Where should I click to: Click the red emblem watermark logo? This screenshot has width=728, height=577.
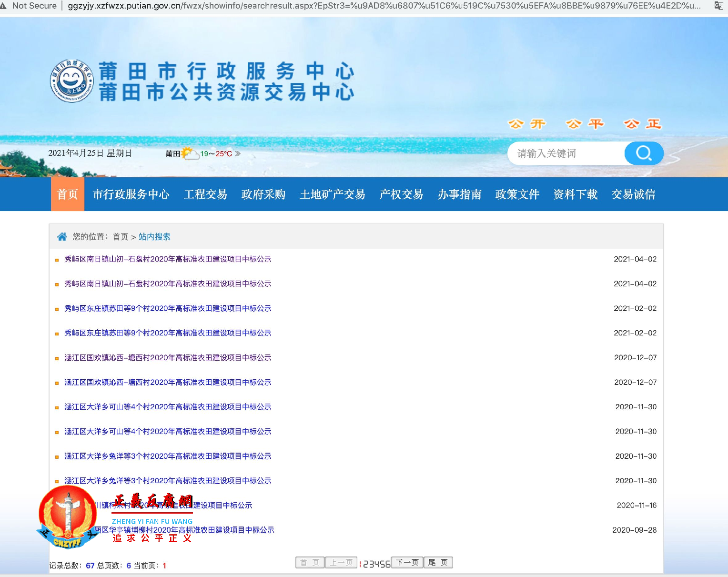click(67, 516)
